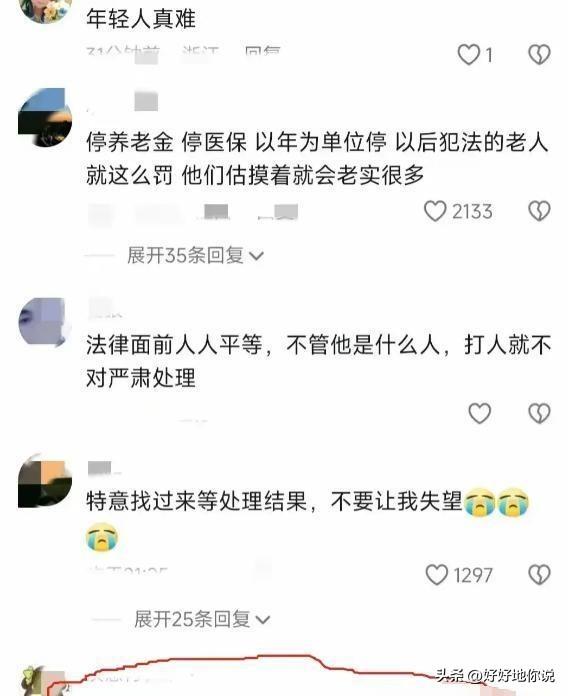Screen dimensions: 568x696
Task: Click the chevron next to 展开25条回复
Action: (x=263, y=620)
